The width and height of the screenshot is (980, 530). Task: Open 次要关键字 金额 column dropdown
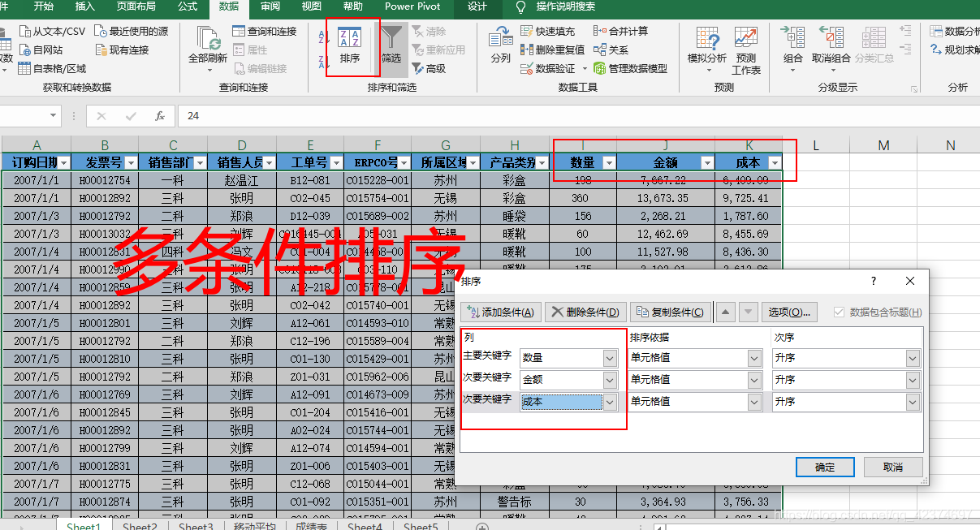click(x=610, y=380)
